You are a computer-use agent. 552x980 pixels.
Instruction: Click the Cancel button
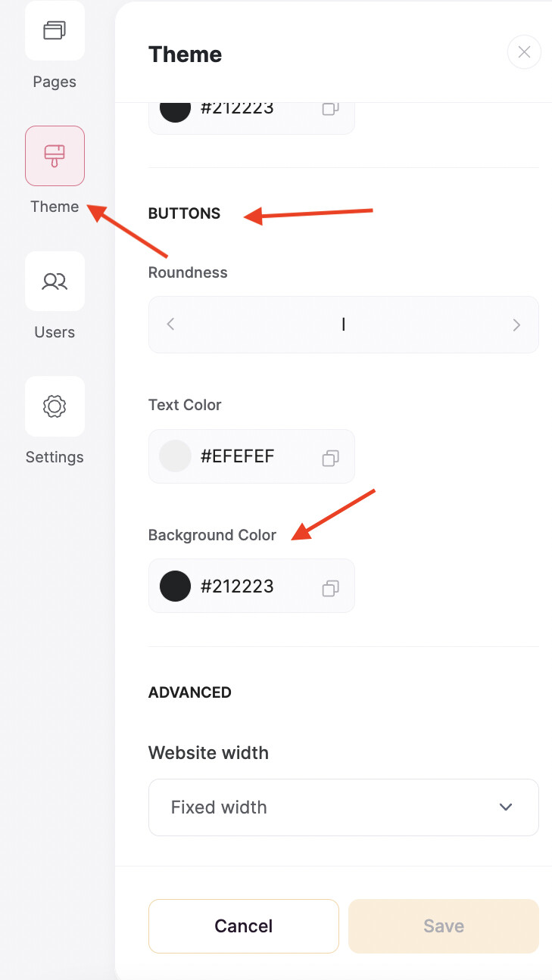point(243,926)
